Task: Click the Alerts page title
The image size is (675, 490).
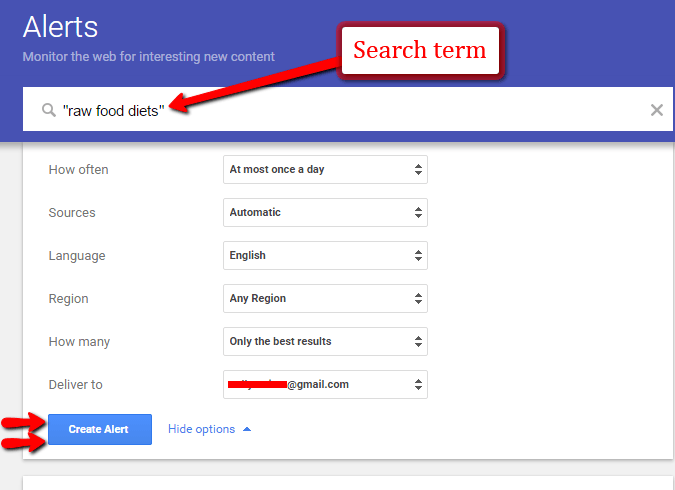Action: coord(60,27)
